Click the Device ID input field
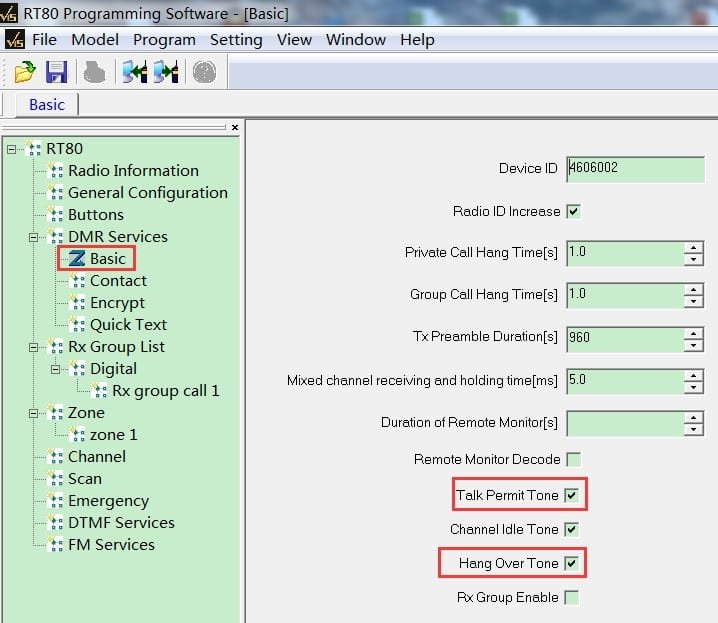Image resolution: width=718 pixels, height=623 pixels. (x=635, y=169)
